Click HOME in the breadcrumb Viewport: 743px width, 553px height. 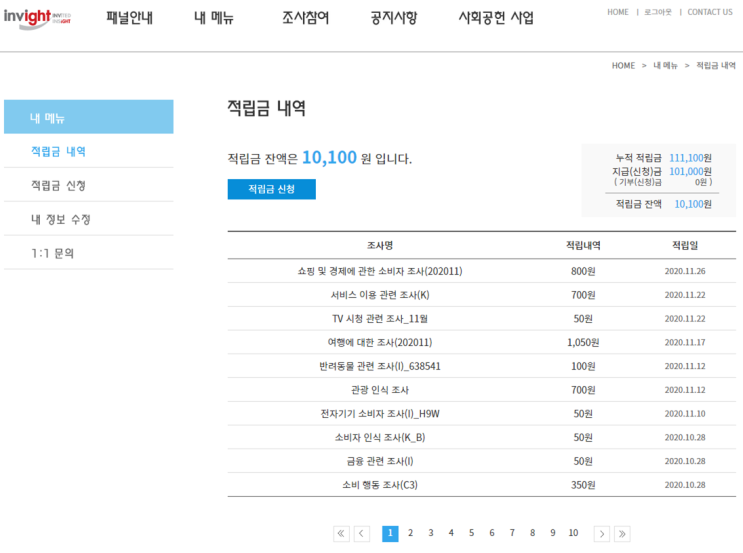623,65
